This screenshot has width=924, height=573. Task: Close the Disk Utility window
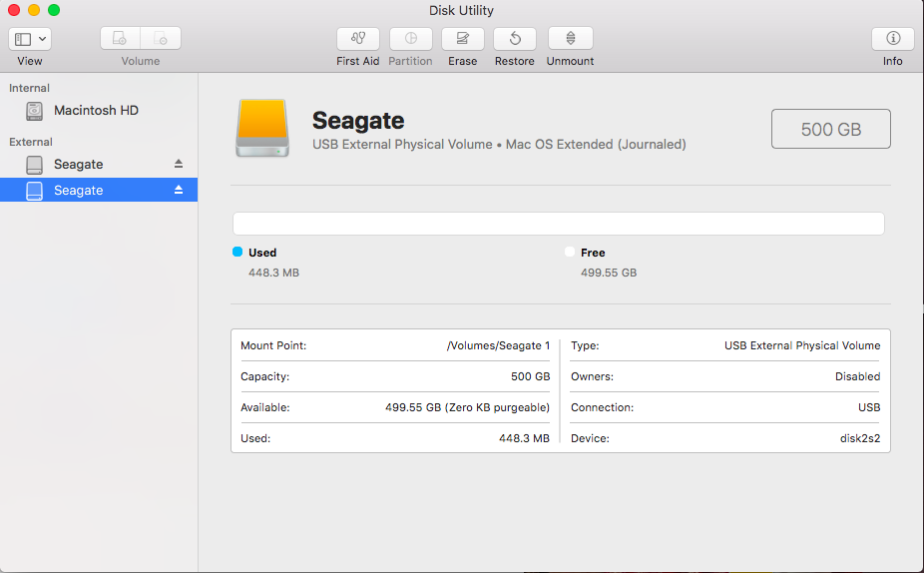pos(14,10)
